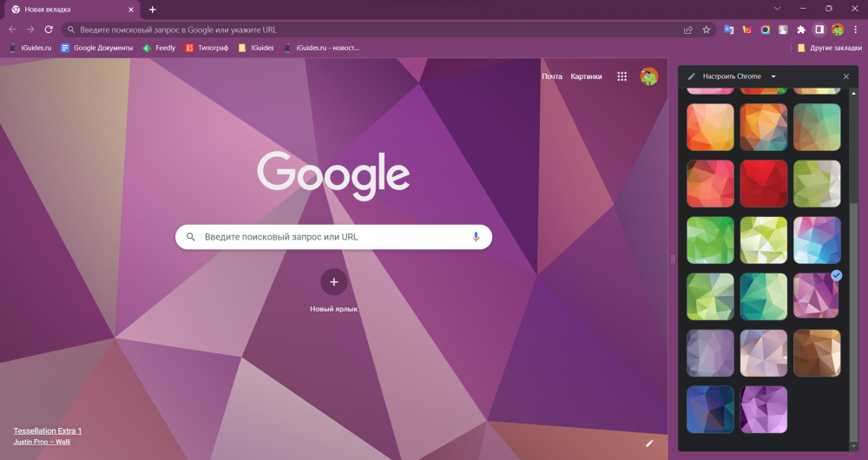Close the Настроить Chrome side panel
Viewport: 868px width, 460px height.
845,76
